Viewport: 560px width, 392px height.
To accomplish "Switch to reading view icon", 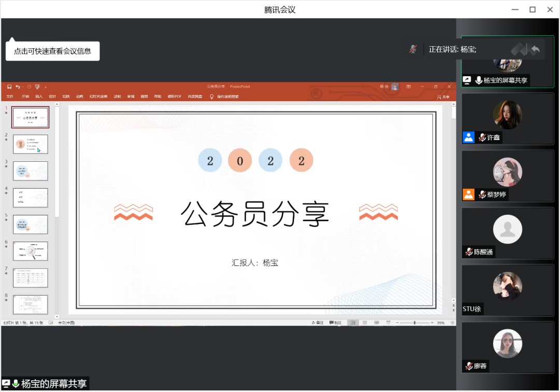I will 376,323.
